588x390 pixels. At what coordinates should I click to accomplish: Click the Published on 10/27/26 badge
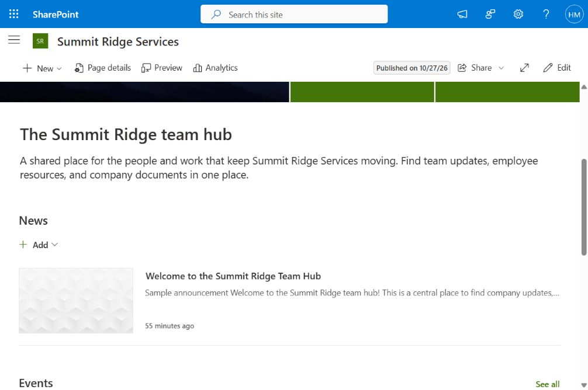point(411,68)
